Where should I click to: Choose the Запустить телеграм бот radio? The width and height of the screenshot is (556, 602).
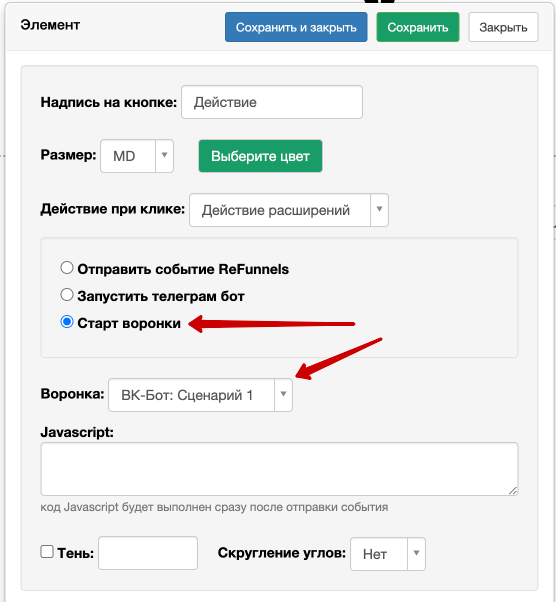click(x=67, y=295)
